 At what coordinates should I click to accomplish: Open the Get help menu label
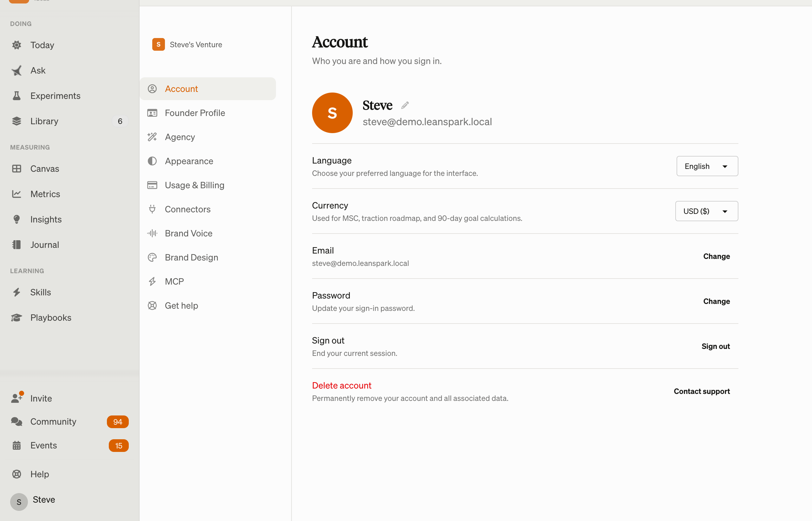pos(181,306)
